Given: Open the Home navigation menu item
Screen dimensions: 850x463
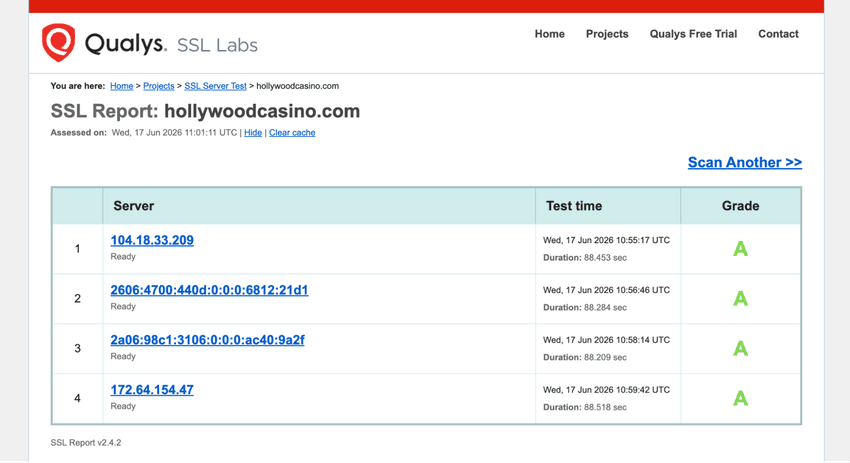Looking at the screenshot, I should point(550,34).
